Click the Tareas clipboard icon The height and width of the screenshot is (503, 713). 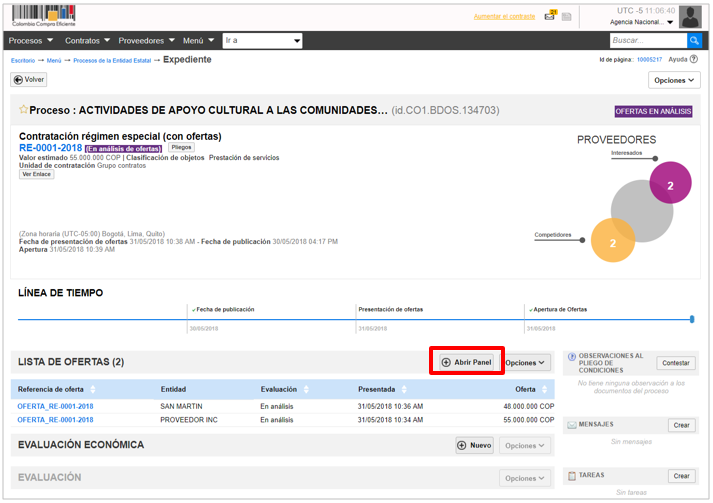pyautogui.click(x=572, y=476)
